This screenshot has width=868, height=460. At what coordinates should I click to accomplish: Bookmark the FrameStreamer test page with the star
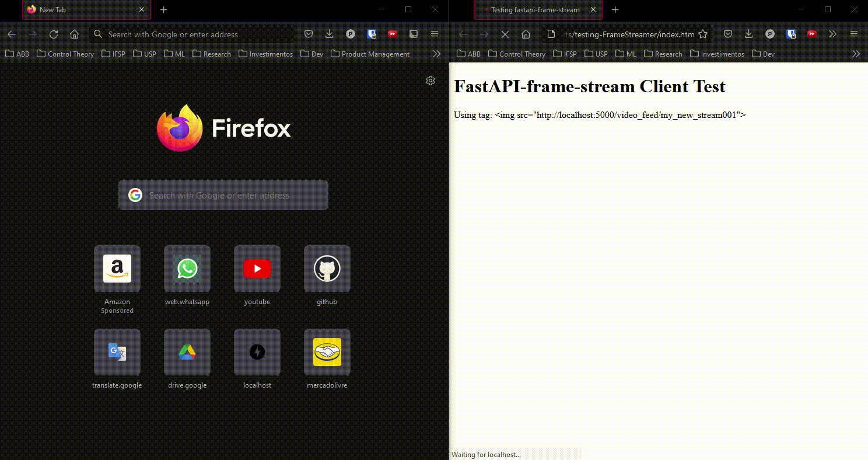pos(703,34)
